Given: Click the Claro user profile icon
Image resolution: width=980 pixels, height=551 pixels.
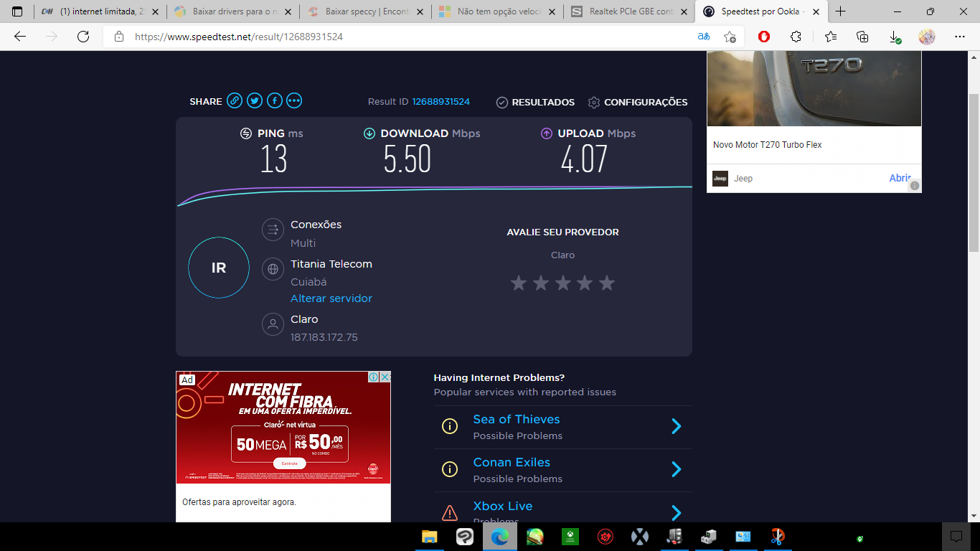Looking at the screenshot, I should 273,324.
